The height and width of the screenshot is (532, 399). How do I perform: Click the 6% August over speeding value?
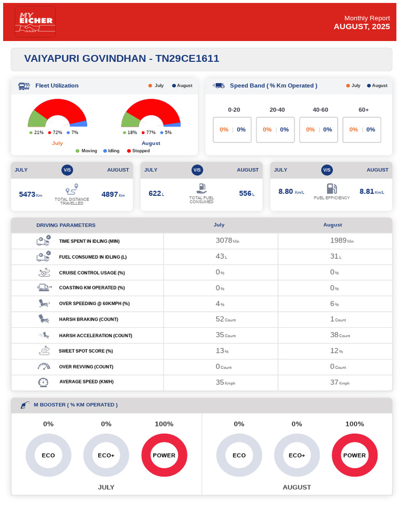coord(335,303)
